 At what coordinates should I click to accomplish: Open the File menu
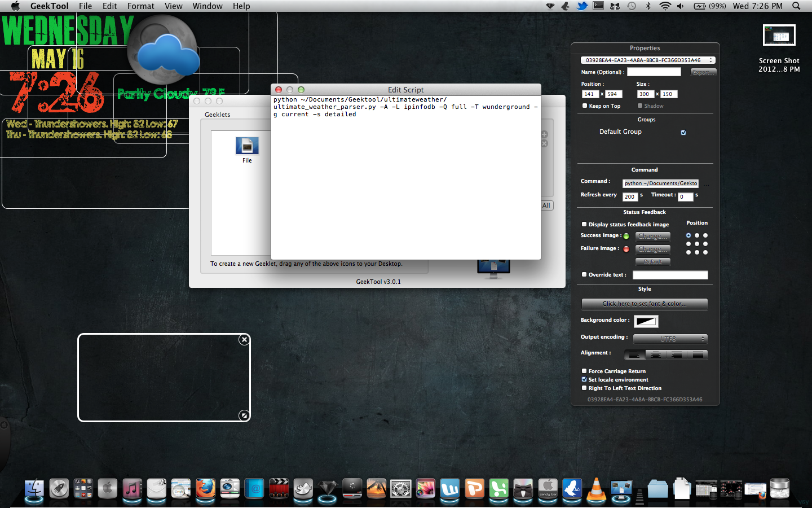[86, 6]
